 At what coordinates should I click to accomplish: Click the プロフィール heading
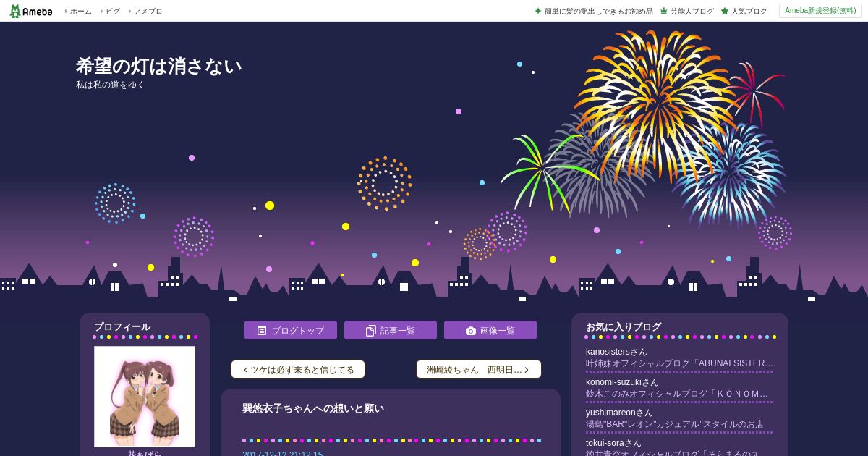(122, 326)
